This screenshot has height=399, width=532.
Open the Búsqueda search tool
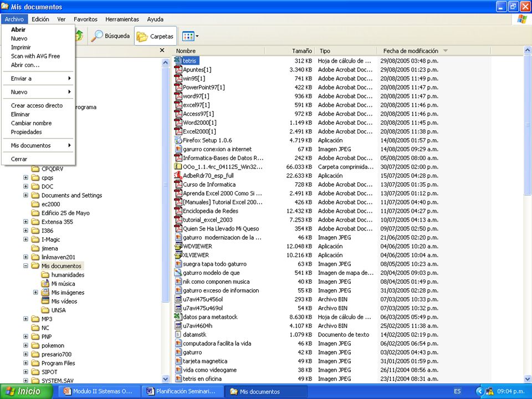(x=111, y=36)
